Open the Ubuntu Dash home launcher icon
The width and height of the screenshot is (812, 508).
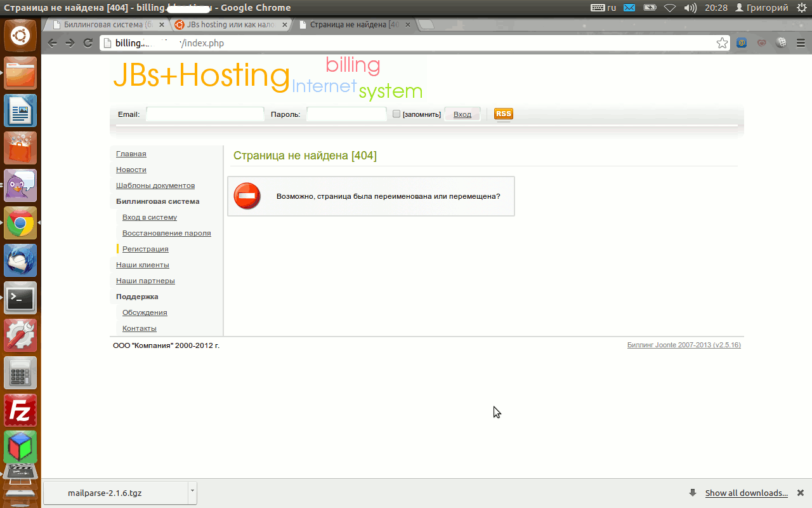point(20,36)
